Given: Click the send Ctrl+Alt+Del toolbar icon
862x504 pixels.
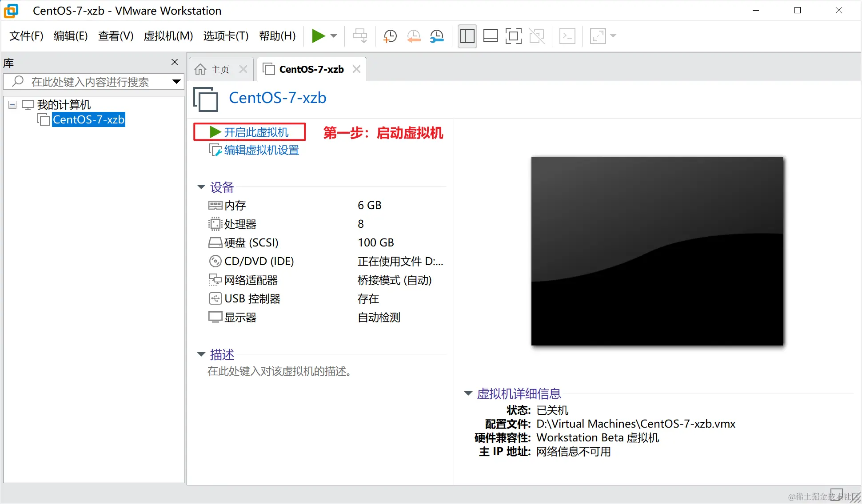Looking at the screenshot, I should [x=360, y=36].
